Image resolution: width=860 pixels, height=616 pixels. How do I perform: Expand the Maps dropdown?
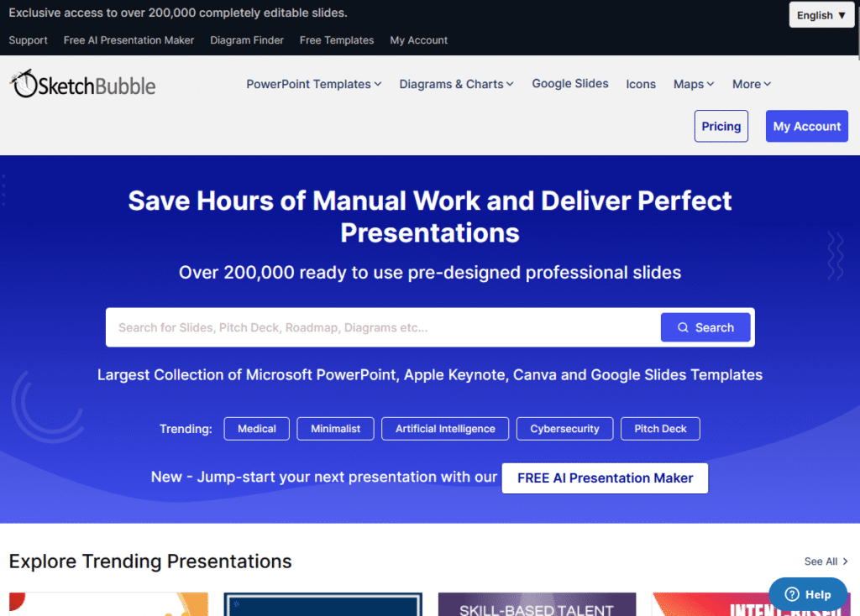tap(693, 84)
